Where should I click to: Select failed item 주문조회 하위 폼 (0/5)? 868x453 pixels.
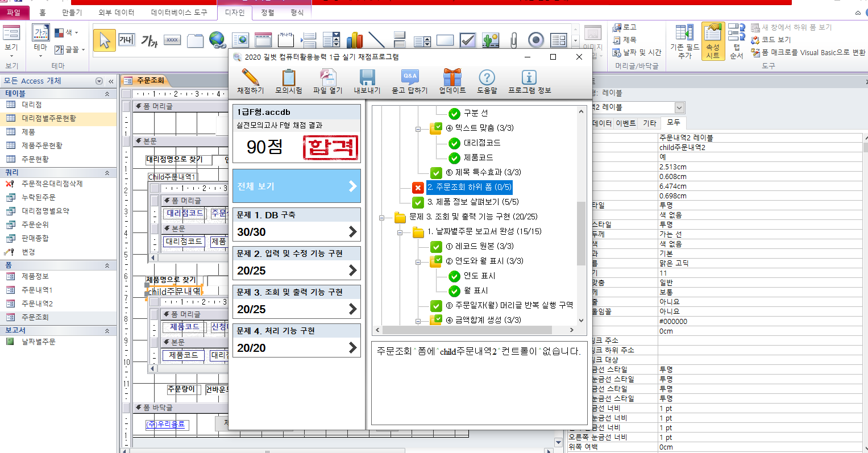click(x=469, y=187)
